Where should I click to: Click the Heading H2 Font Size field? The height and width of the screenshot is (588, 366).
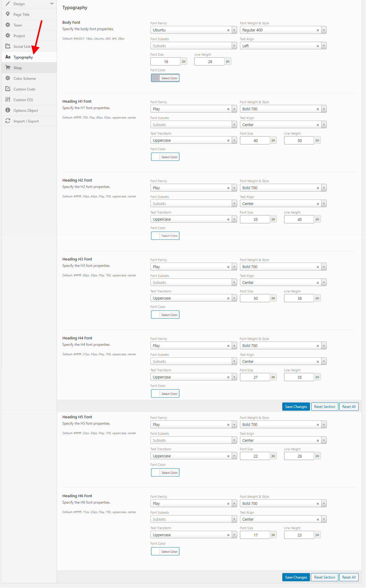click(x=255, y=219)
